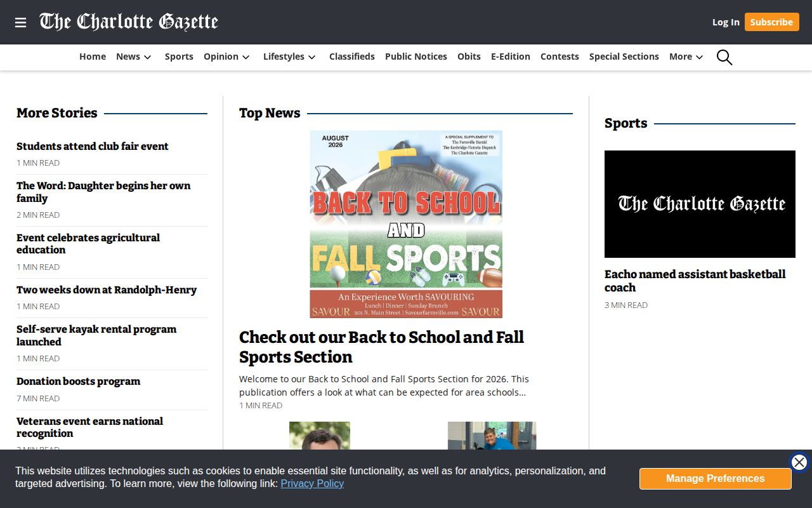
Task: Click the Top News section heading
Action: pos(270,113)
